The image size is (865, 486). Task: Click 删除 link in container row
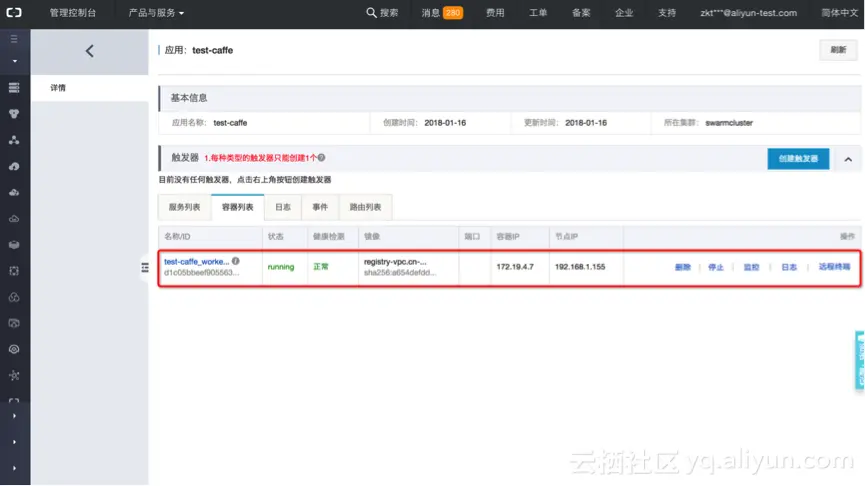[x=682, y=267]
